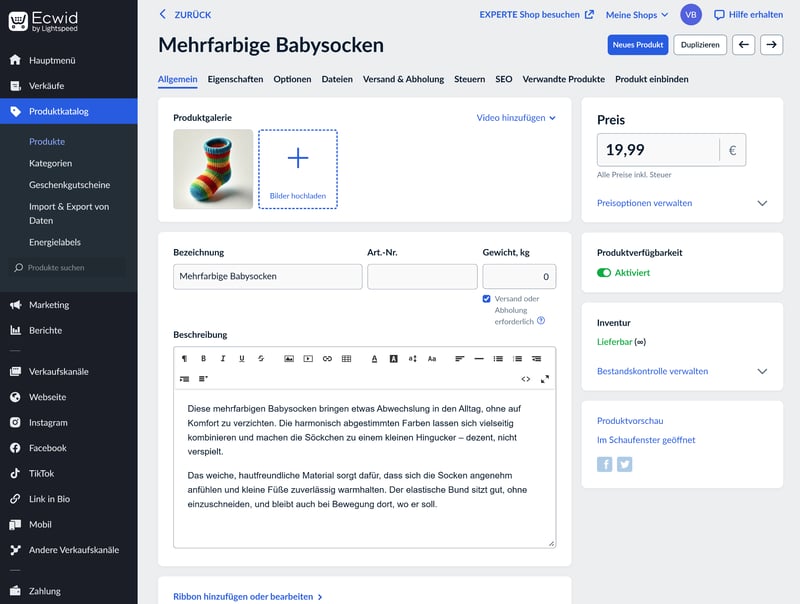Open code view in description editor
800x604 pixels.
[526, 379]
